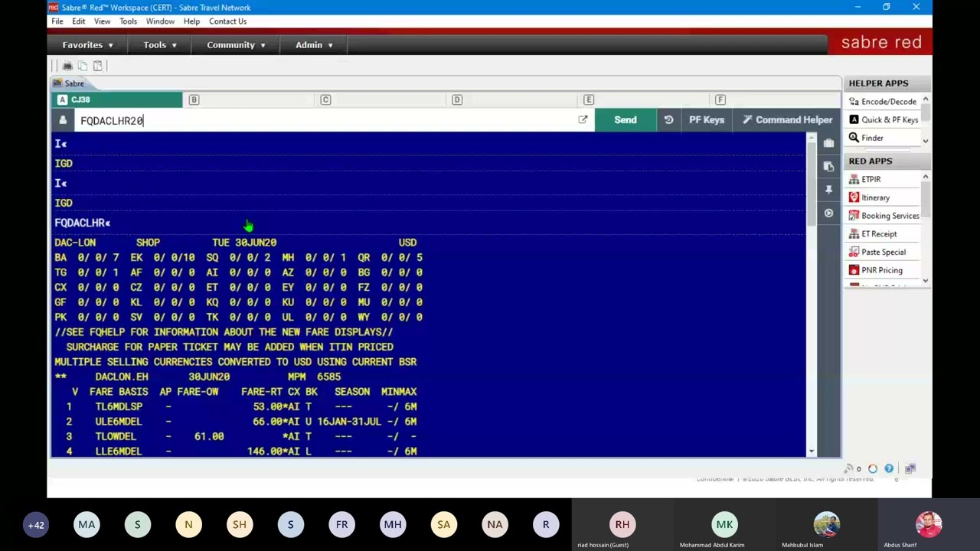Click the broadcast signal notifications status icon
Viewport: 980px width, 551px height.
pyautogui.click(x=848, y=468)
